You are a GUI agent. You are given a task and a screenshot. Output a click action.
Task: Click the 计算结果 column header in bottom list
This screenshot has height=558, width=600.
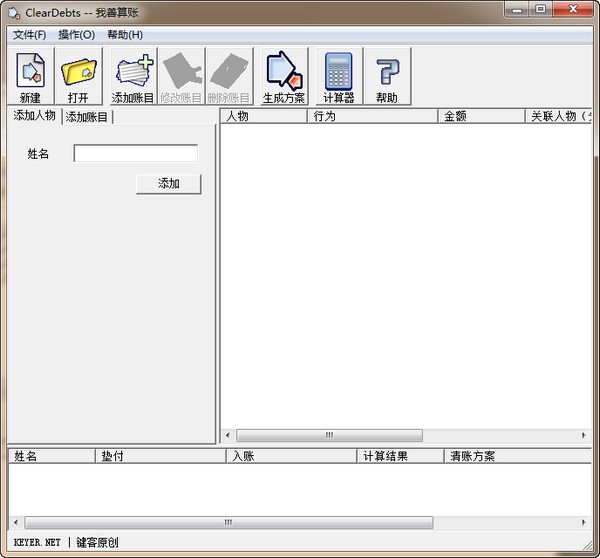400,456
